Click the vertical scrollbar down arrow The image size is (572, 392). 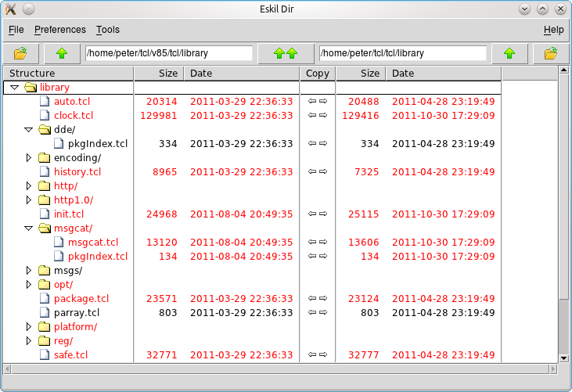[x=563, y=358]
